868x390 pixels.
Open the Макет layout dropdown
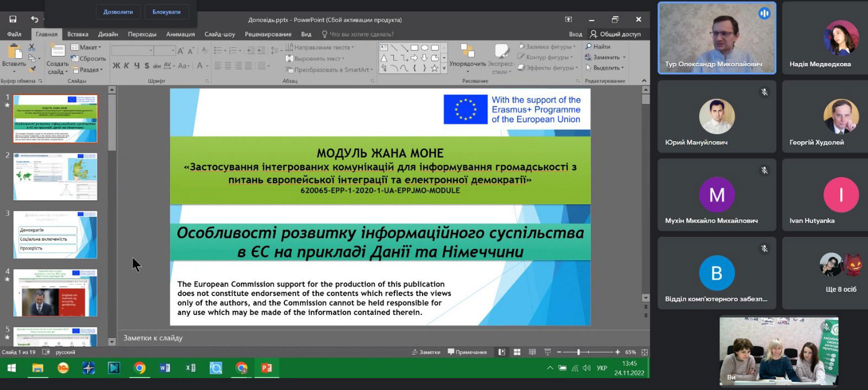86,47
